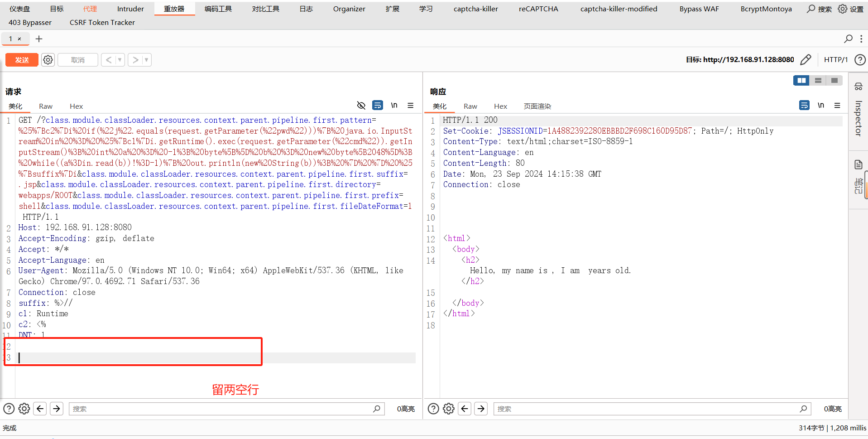Image resolution: width=868 pixels, height=439 pixels.
Task: Open the captcha-killer-modified extension tab
Action: (x=619, y=9)
